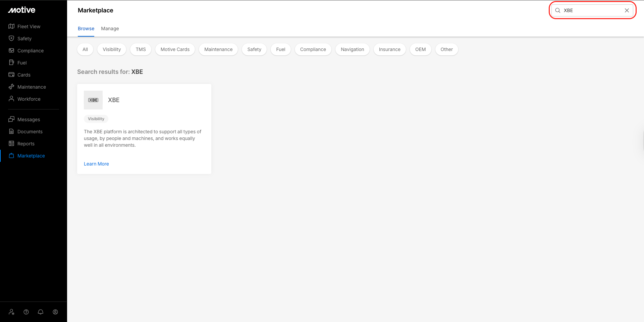
Task: Go to Fuel sidebar menu item
Action: point(22,63)
